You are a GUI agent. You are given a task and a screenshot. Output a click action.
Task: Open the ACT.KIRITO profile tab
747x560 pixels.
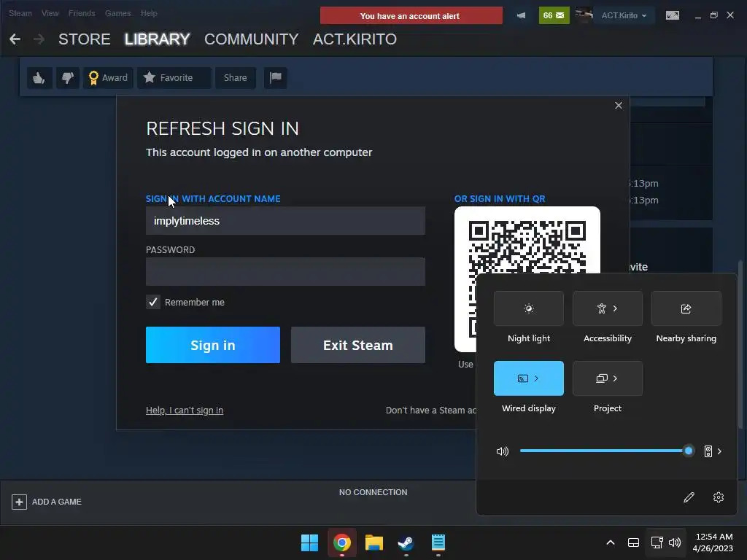355,39
